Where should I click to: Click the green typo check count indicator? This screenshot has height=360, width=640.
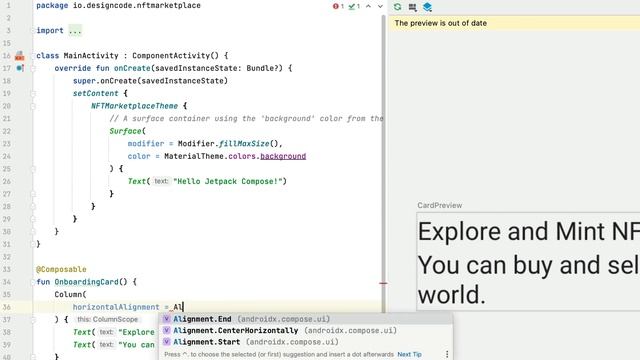click(x=354, y=6)
